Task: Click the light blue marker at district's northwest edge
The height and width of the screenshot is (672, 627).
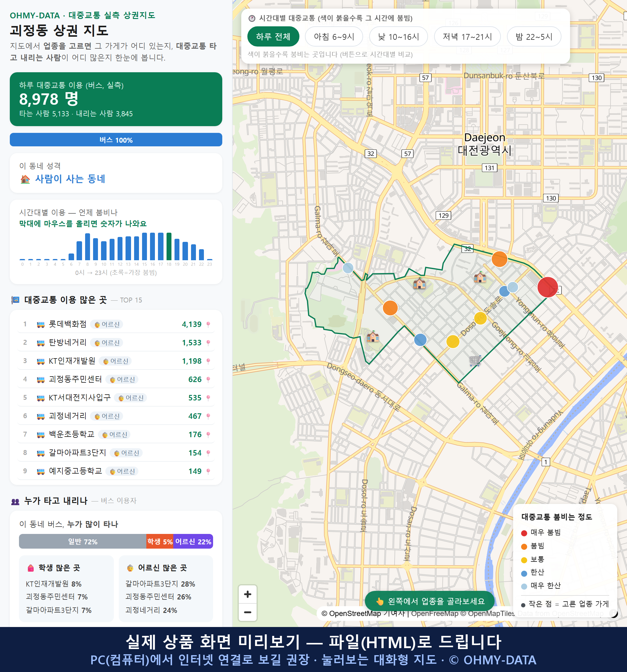Action: (348, 268)
